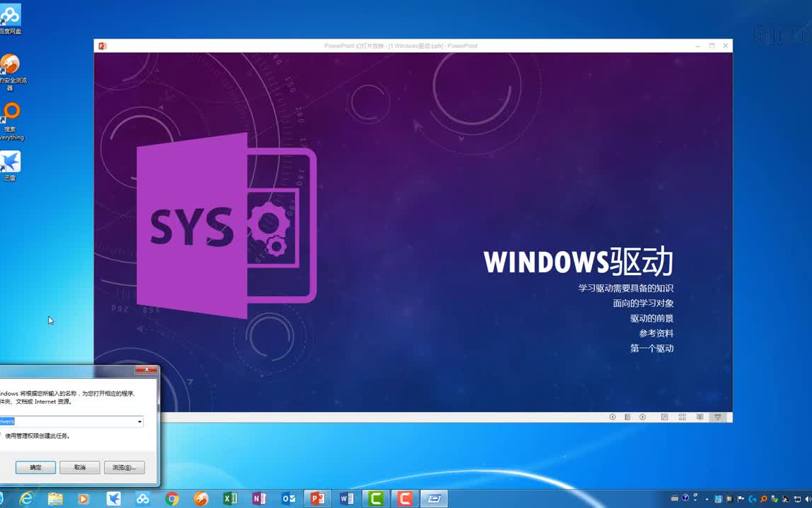Switch to PowerPoint via taskbar button
This screenshot has width=812, height=508.
coord(317,499)
